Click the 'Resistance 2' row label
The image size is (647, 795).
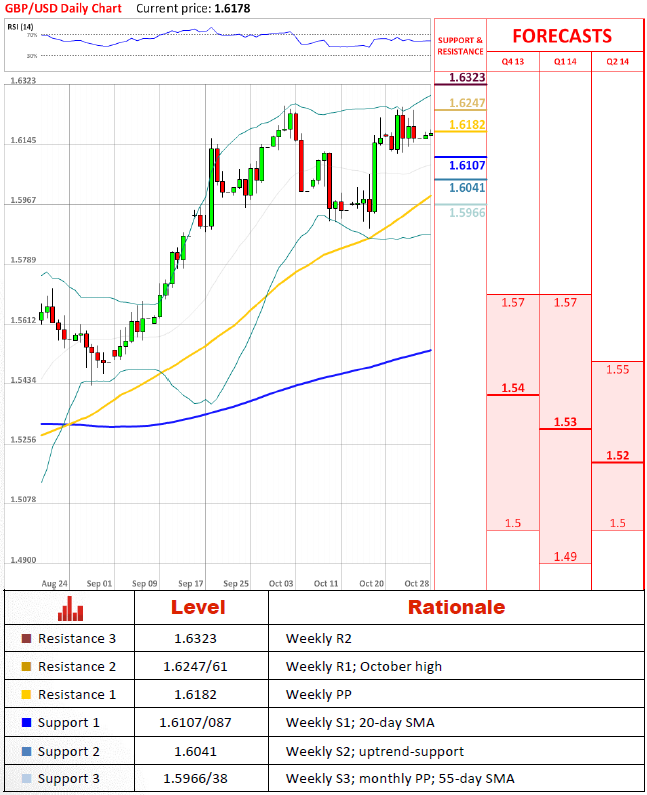(77, 666)
